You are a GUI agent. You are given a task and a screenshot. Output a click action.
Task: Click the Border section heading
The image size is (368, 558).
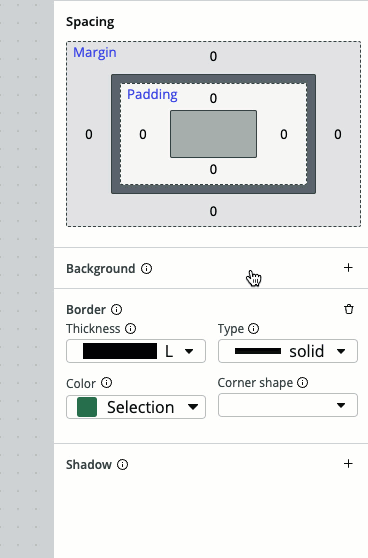click(86, 310)
